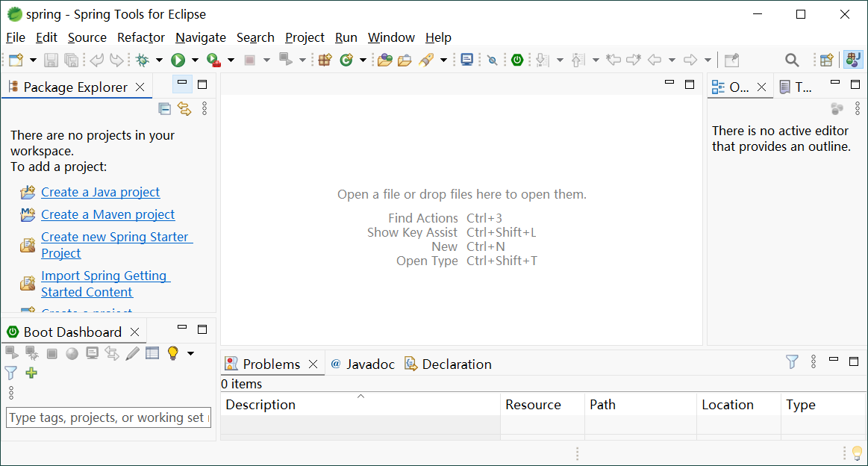Image resolution: width=868 pixels, height=466 pixels.
Task: Open Outline view three-dots menu
Action: pos(858,108)
